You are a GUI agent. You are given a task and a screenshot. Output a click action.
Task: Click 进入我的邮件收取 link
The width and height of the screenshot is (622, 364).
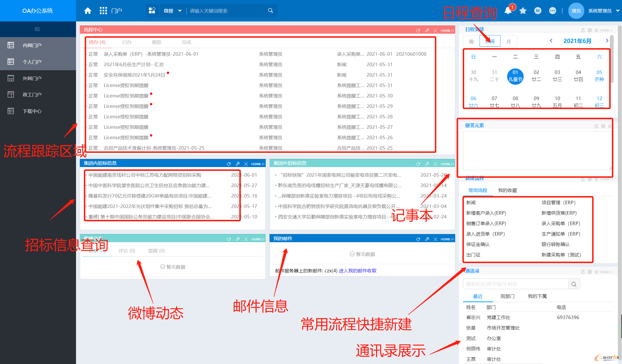358,271
